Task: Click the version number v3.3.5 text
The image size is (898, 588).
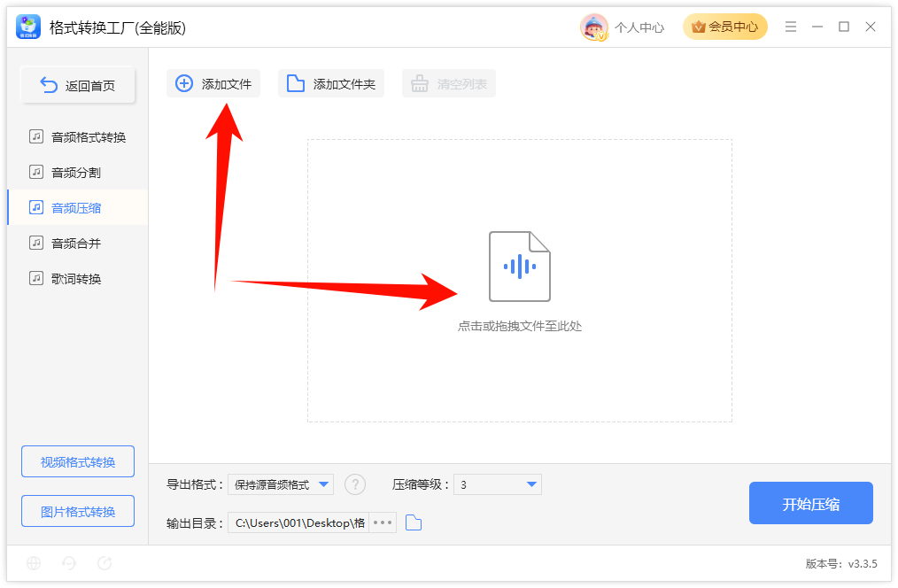Action: [x=863, y=564]
